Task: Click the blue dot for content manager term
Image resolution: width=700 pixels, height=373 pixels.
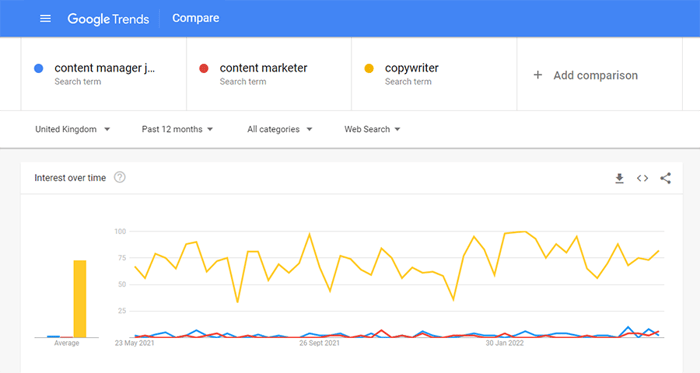Action: click(x=38, y=68)
